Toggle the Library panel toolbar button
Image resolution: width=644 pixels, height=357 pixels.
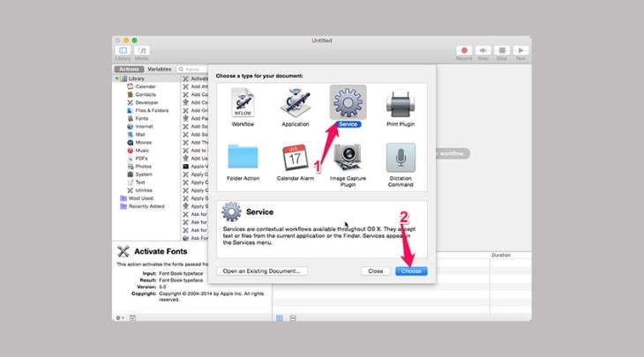[124, 52]
